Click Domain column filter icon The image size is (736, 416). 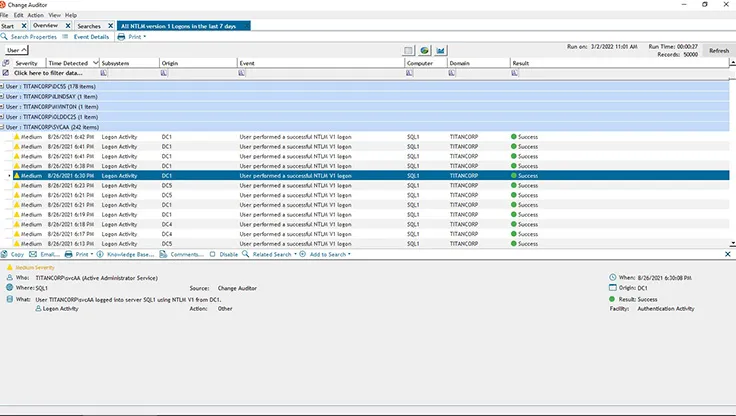452,73
